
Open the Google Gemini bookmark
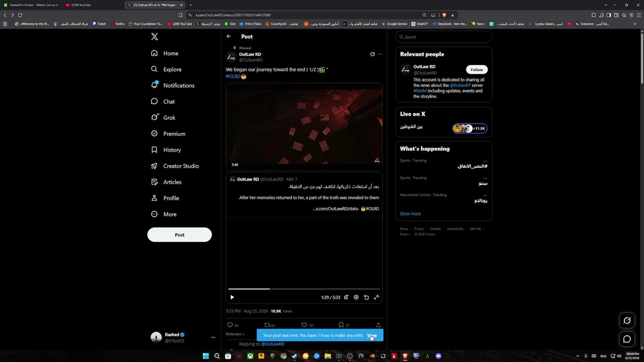point(394,24)
